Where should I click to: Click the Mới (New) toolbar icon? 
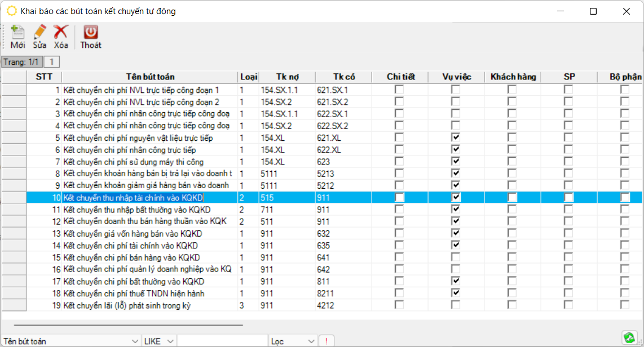coord(17,33)
